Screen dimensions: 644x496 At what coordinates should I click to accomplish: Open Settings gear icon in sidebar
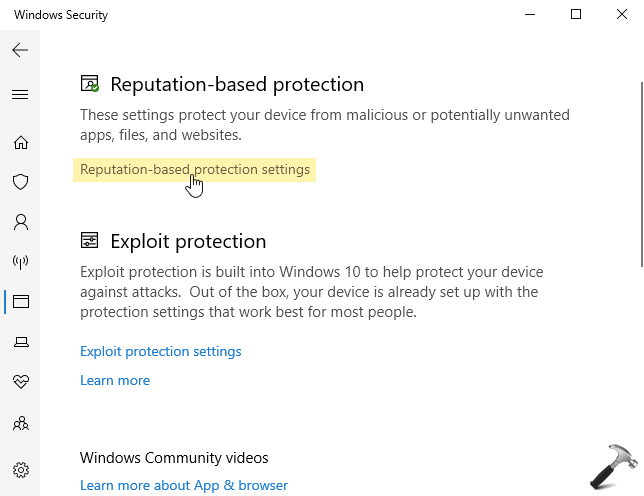(x=21, y=470)
